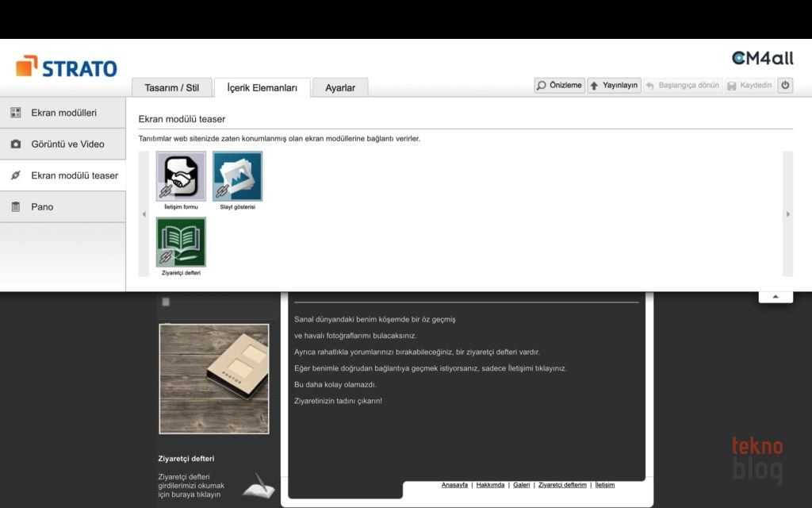Image resolution: width=812 pixels, height=508 pixels.
Task: Click the STRATO logo
Action: pyautogui.click(x=67, y=67)
